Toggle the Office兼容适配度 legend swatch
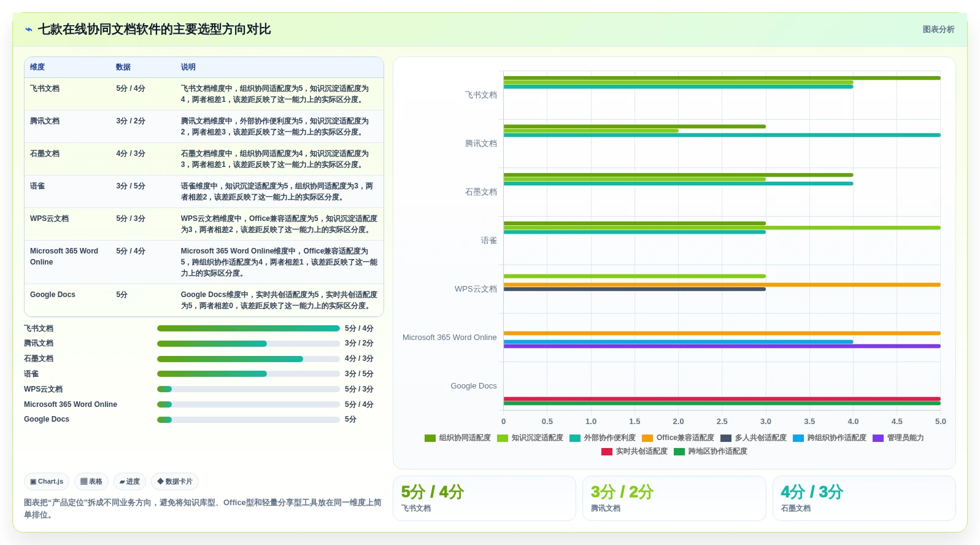The image size is (980, 545). (647, 438)
